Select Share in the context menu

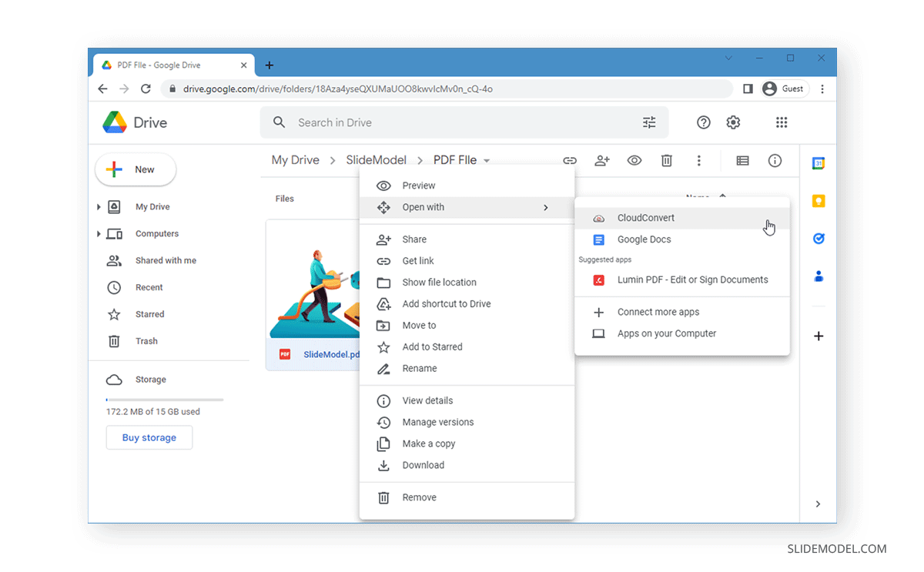point(467,239)
